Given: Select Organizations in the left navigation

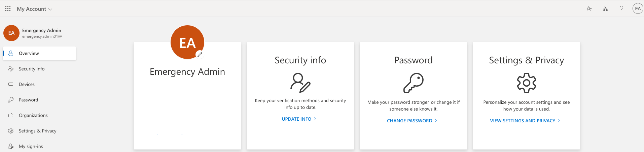Looking at the screenshot, I should [x=33, y=115].
